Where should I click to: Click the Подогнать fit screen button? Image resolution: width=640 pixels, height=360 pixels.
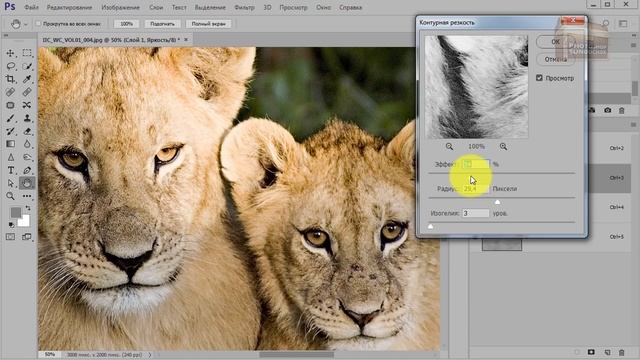(162, 24)
